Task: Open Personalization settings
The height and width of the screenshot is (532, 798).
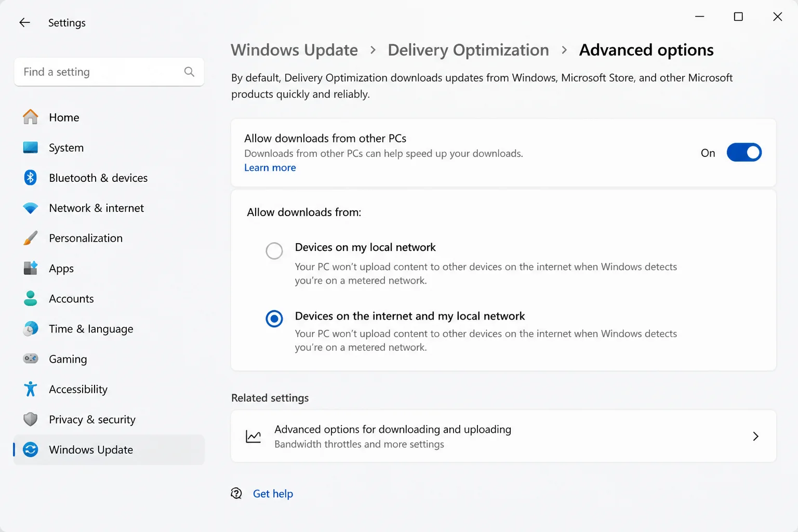Action: tap(109, 238)
